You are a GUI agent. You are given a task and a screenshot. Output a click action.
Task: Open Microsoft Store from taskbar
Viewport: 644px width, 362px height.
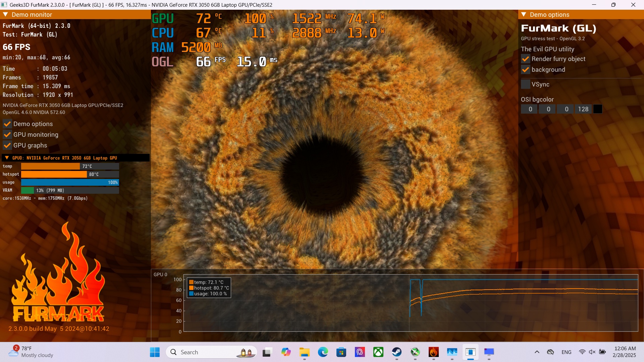click(341, 352)
